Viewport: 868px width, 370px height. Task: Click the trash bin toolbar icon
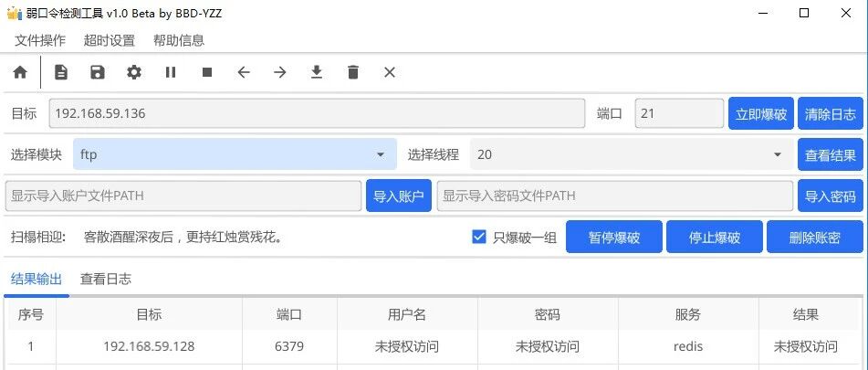point(353,72)
